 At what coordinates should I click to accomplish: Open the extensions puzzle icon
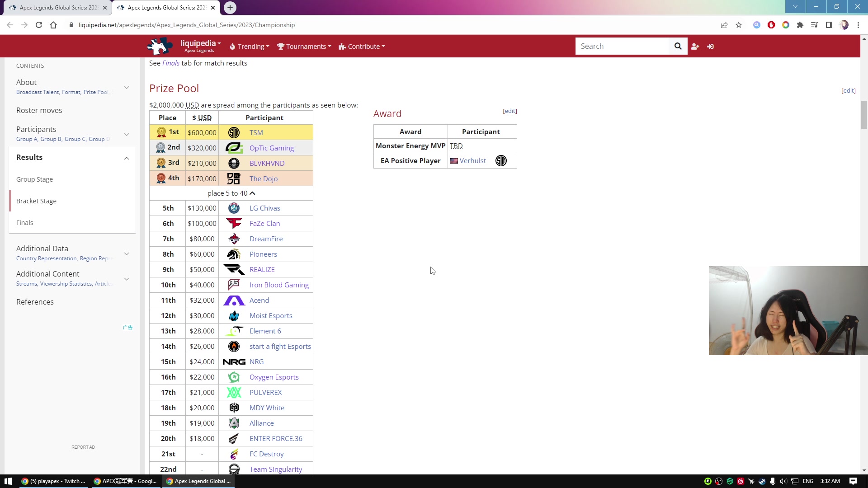[800, 25]
